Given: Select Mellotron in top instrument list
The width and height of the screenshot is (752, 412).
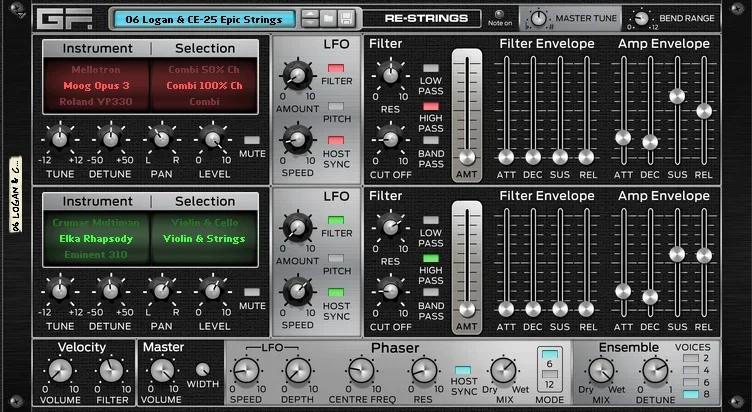Looking at the screenshot, I should (96, 70).
